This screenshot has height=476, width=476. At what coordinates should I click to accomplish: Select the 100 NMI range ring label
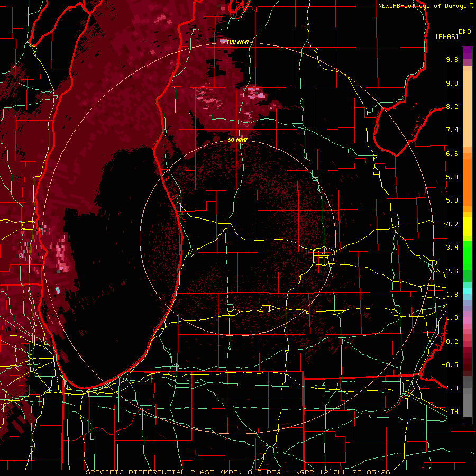point(237,42)
